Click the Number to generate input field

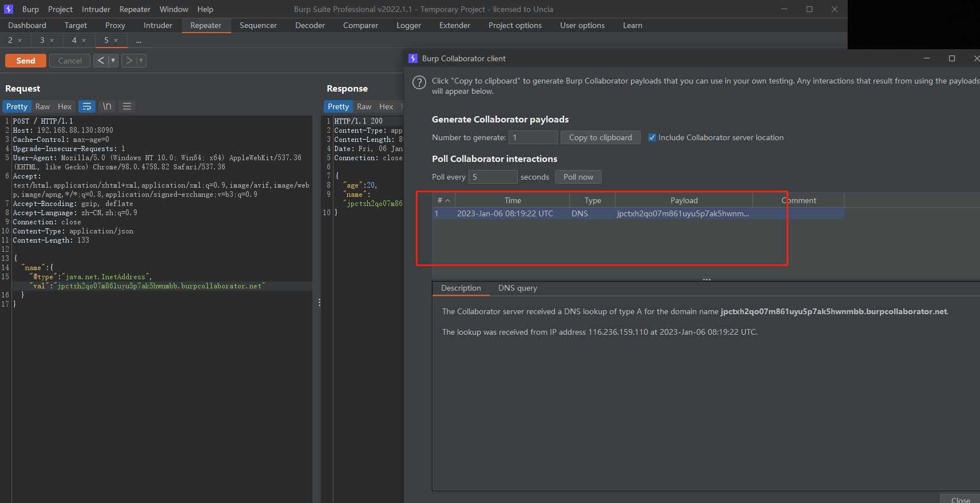point(533,137)
